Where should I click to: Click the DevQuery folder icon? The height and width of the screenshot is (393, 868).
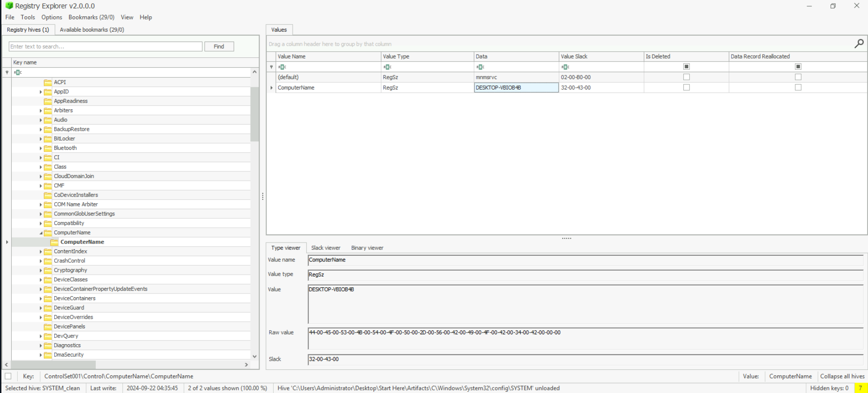[x=48, y=336]
